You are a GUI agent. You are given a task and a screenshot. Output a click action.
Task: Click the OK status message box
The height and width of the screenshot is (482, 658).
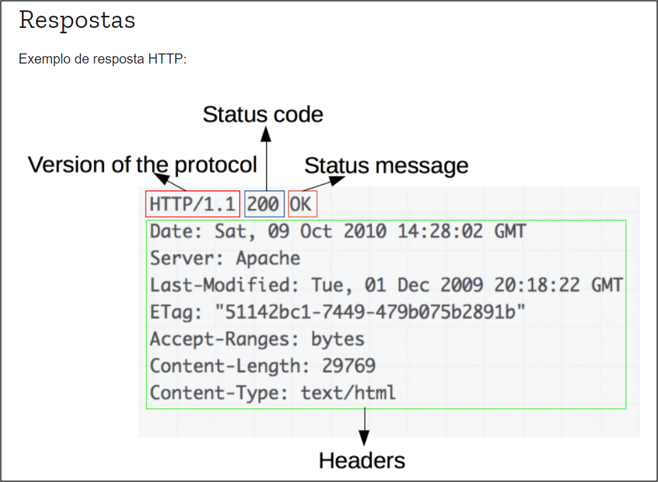(x=303, y=204)
